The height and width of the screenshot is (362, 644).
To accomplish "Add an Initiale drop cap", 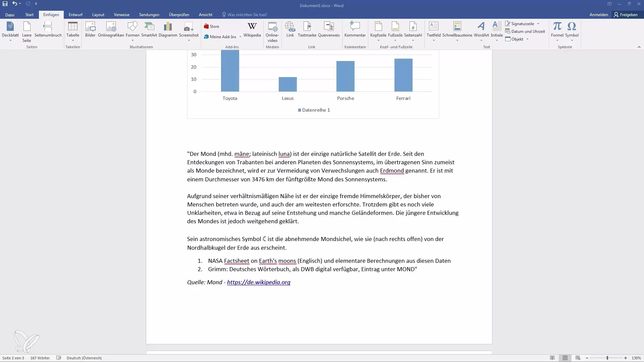I will click(497, 32).
